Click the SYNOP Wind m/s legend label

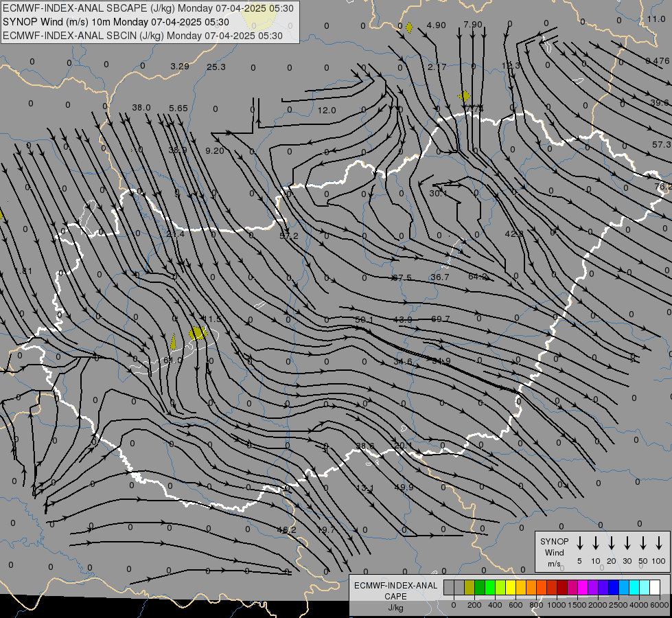(554, 552)
